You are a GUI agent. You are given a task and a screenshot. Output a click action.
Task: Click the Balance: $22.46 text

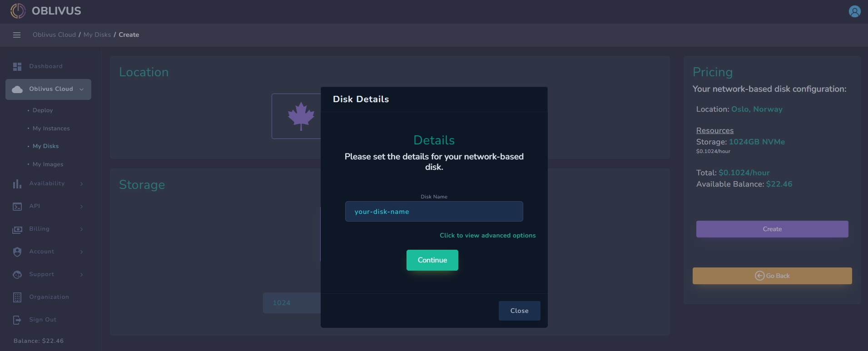pos(39,341)
